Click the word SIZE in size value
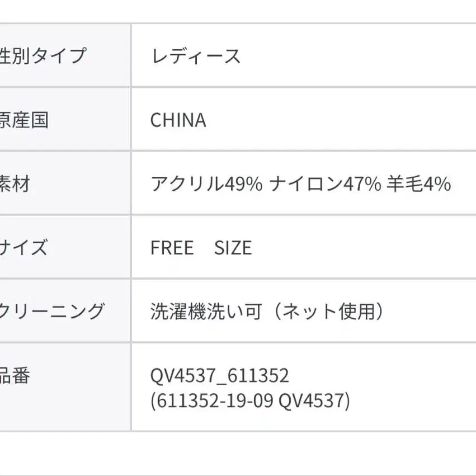This screenshot has width=476, height=476. point(233,247)
